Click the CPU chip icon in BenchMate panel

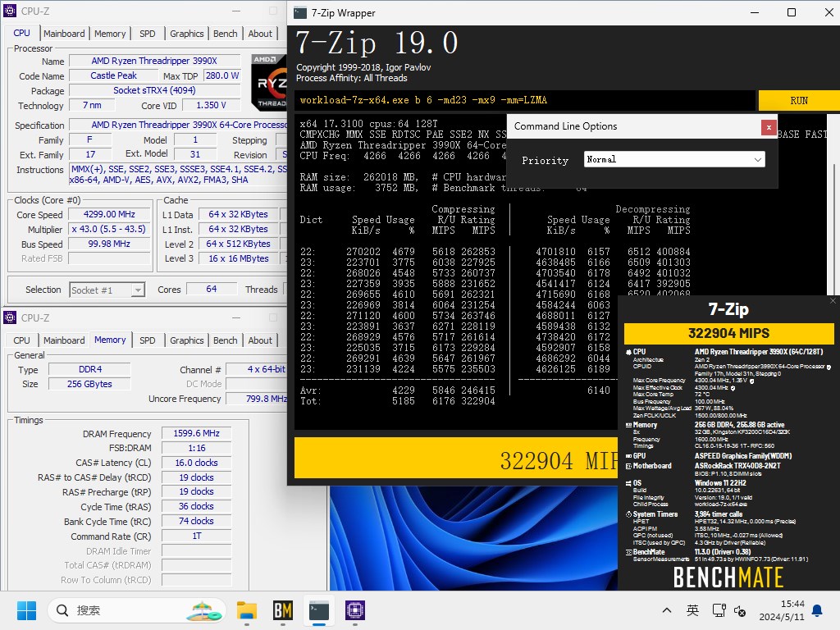click(x=628, y=352)
